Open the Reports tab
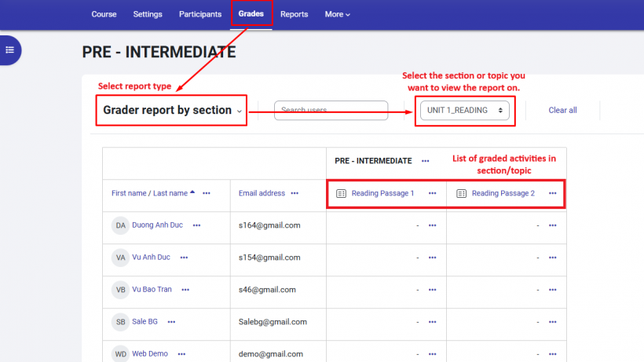This screenshot has height=362, width=644. 294,14
